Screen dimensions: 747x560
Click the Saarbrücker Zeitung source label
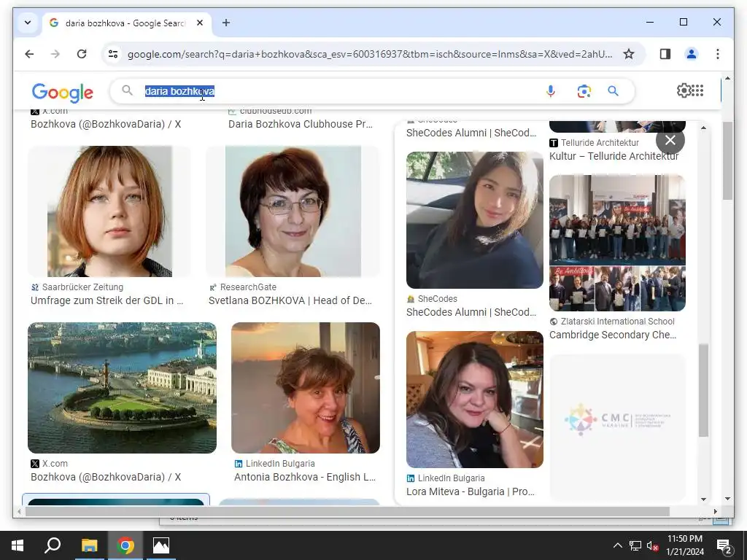(77, 287)
